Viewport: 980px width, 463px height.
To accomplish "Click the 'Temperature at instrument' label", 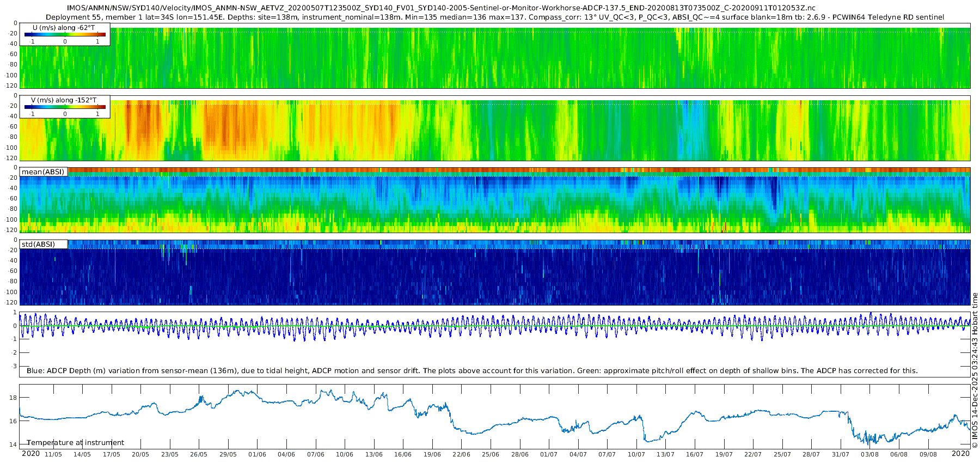I will click(x=75, y=442).
